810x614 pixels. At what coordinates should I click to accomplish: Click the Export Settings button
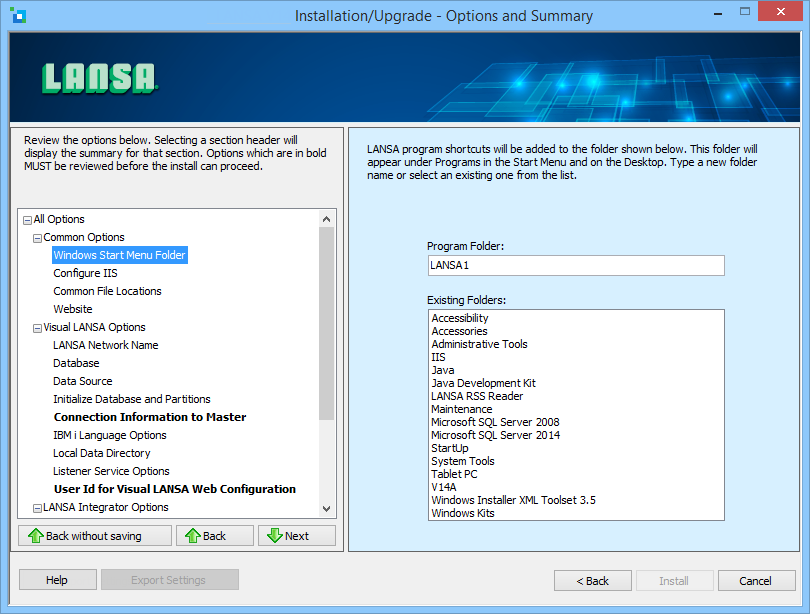point(169,580)
